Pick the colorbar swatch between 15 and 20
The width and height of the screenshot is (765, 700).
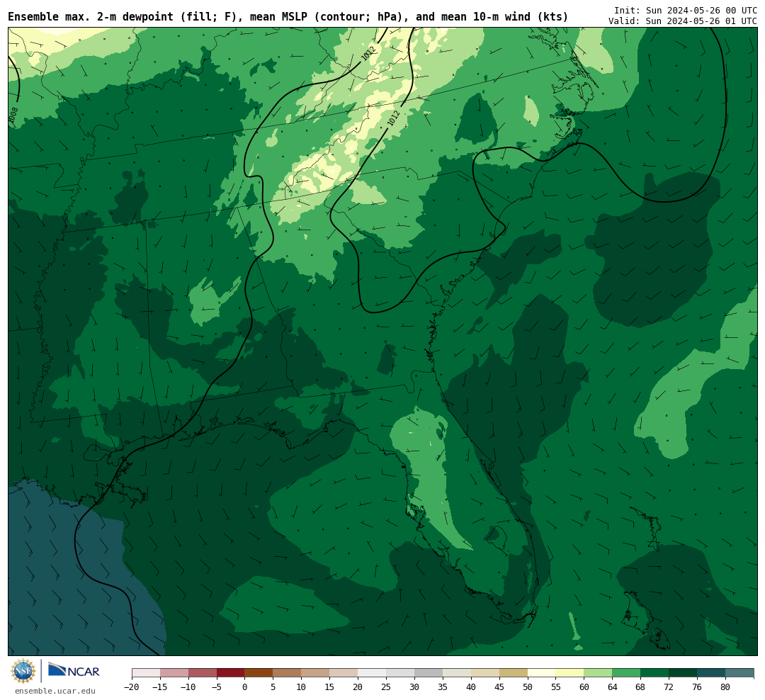(x=344, y=673)
